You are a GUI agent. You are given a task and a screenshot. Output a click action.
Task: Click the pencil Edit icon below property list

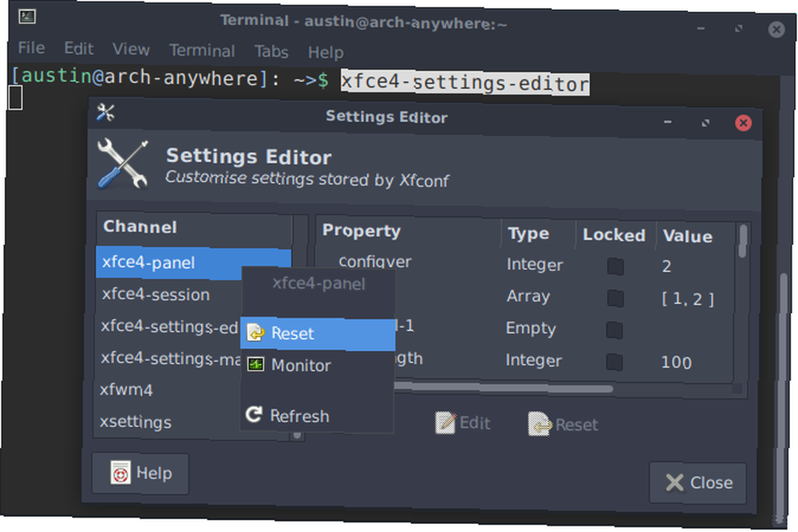pyautogui.click(x=445, y=422)
